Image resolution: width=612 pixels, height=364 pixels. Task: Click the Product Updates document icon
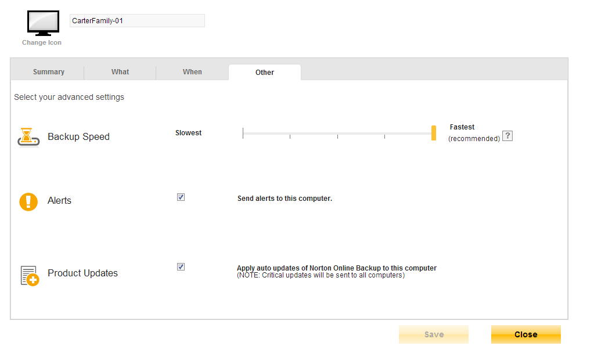tap(30, 276)
